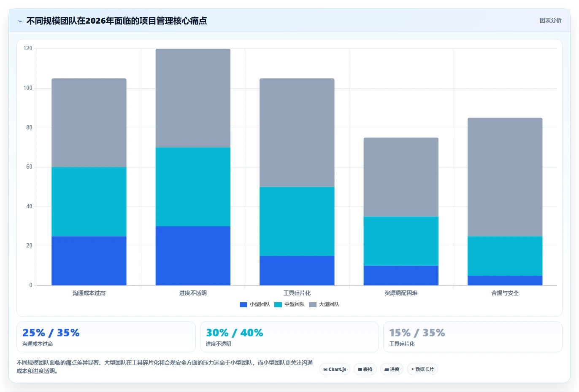Image resolution: width=579 pixels, height=392 pixels.
Task: Click the gray 大型团队 segment of 资源调配困难 bar
Action: click(401, 177)
